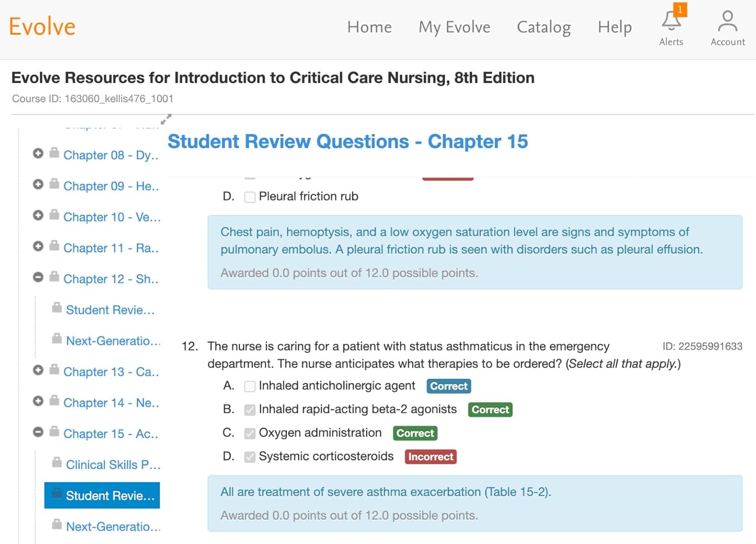Open Next-Generation item under Chapter 12
756x544 pixels.
point(113,341)
